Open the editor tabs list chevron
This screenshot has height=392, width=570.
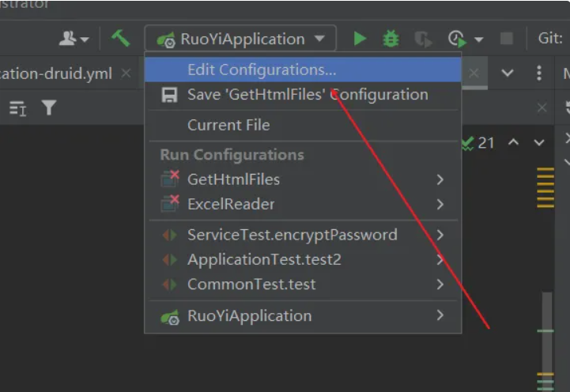tap(508, 73)
